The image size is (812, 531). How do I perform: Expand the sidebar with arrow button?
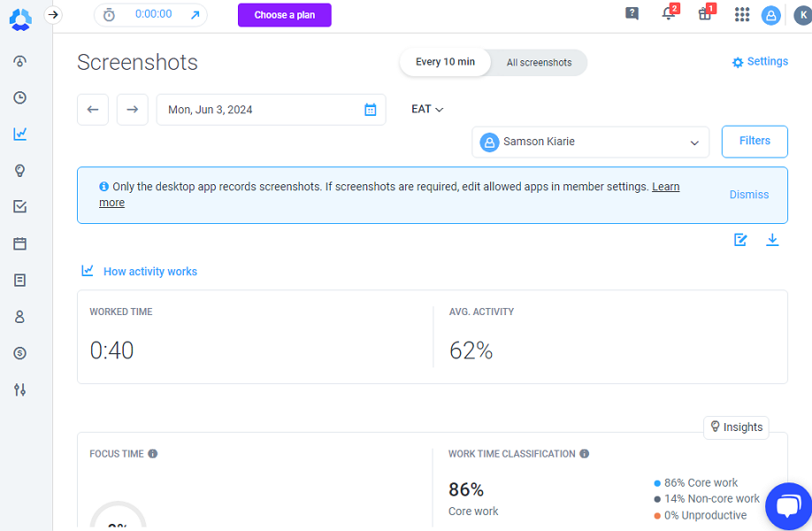point(53,14)
